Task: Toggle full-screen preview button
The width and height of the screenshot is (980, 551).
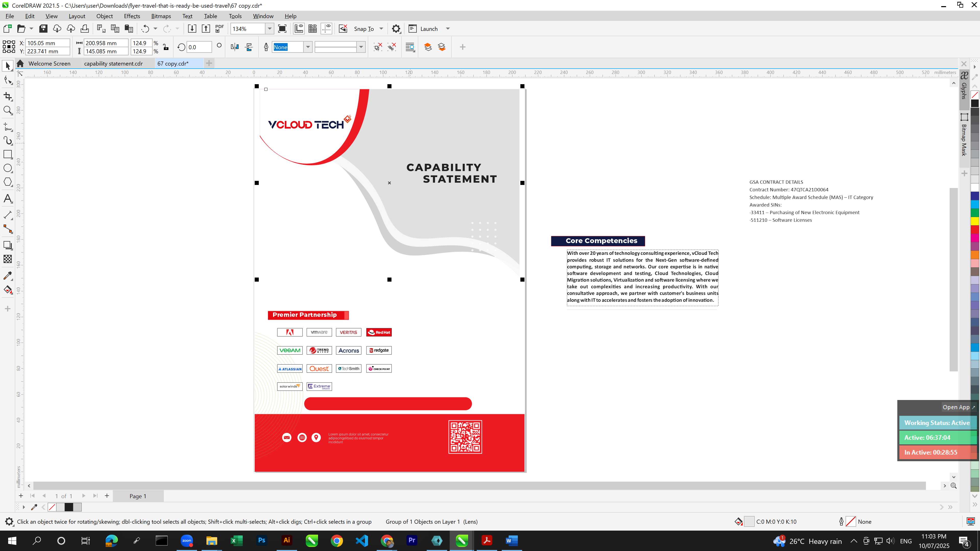Action: point(282,29)
